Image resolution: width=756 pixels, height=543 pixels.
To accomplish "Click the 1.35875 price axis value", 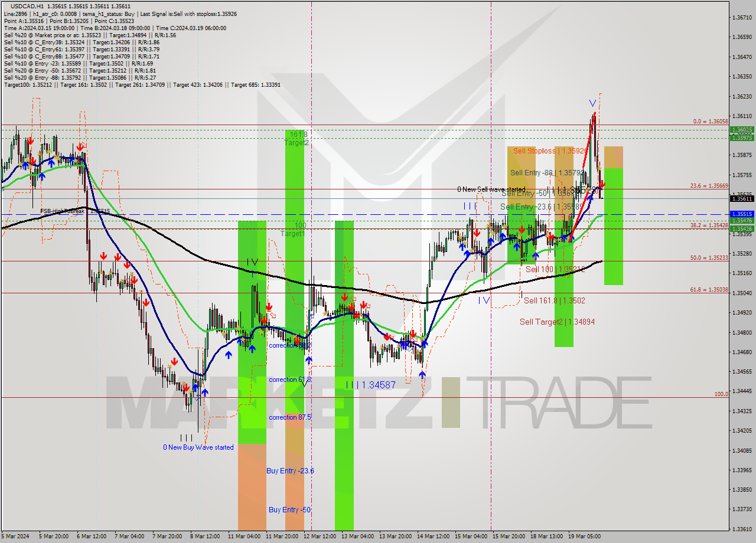I will click(x=743, y=155).
